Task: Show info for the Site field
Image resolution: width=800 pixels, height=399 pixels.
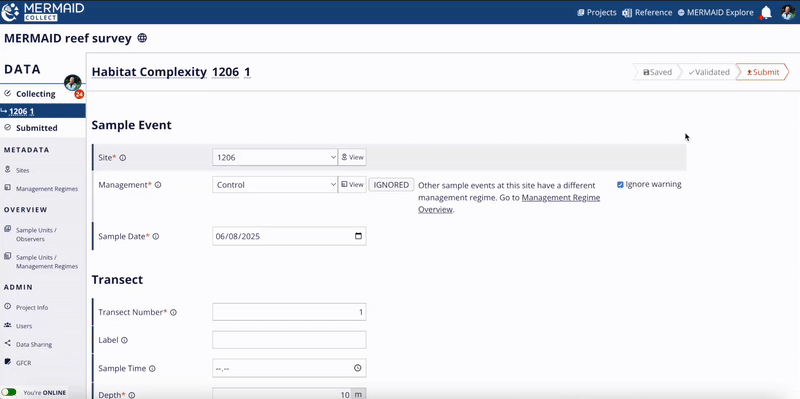Action: (122, 158)
